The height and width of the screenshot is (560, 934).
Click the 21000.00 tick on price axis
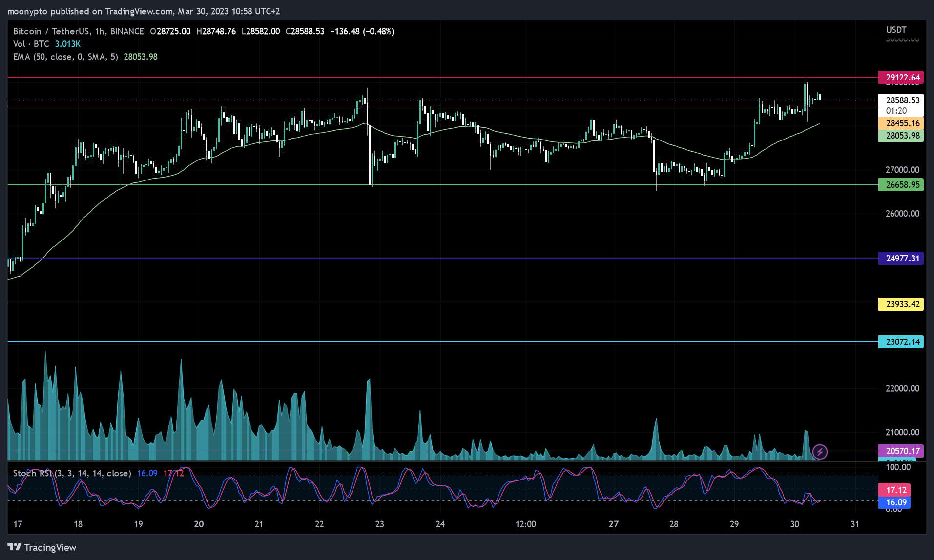tap(902, 432)
